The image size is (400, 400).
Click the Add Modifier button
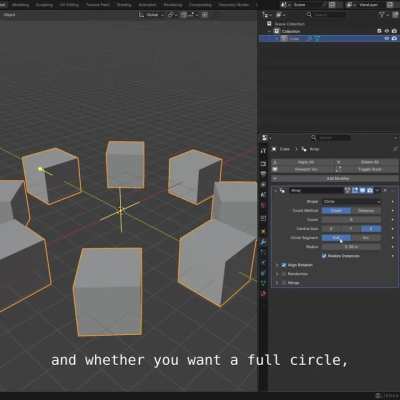tap(335, 179)
